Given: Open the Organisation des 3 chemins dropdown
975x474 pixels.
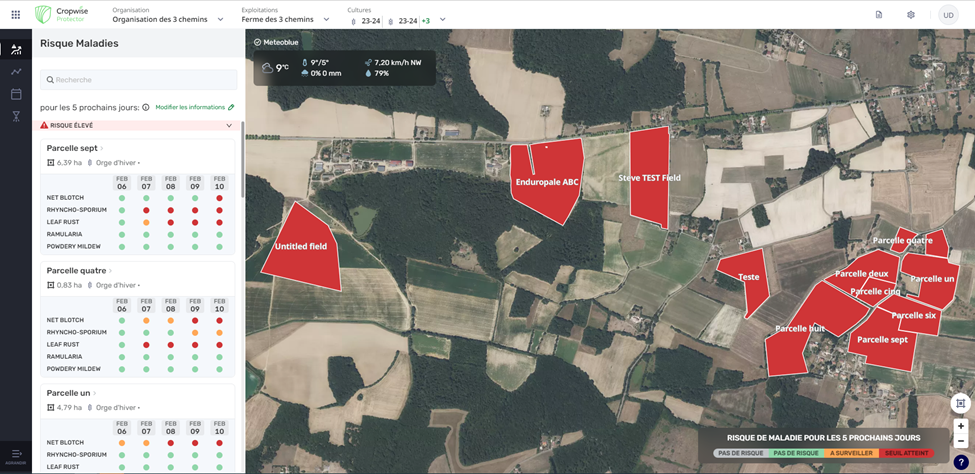Looking at the screenshot, I should coord(168,19).
